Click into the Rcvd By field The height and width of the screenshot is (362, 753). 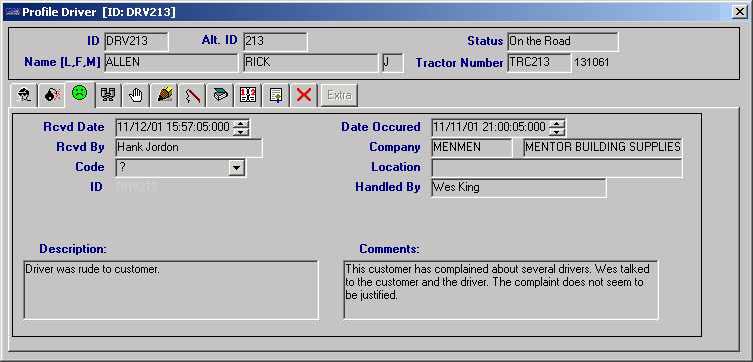pos(189,148)
